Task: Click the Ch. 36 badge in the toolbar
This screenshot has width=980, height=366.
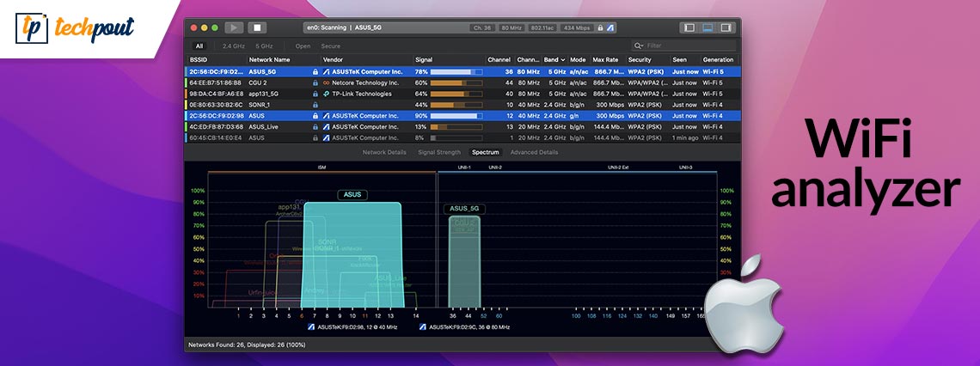Action: (483, 28)
